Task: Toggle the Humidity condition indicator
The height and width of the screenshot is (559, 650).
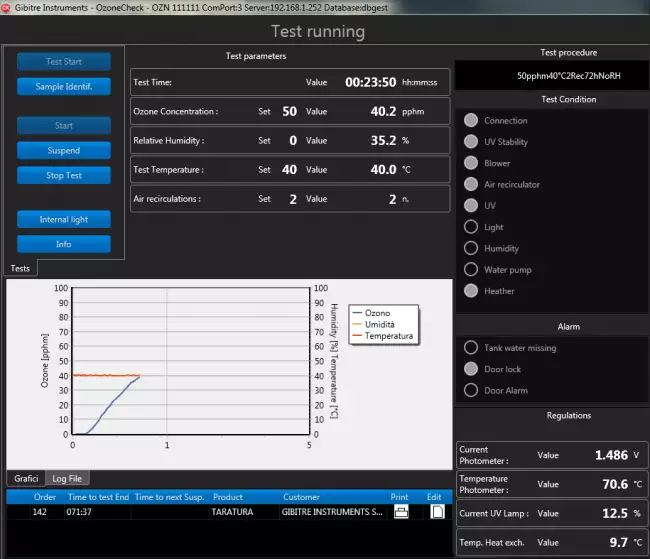Action: (x=471, y=248)
